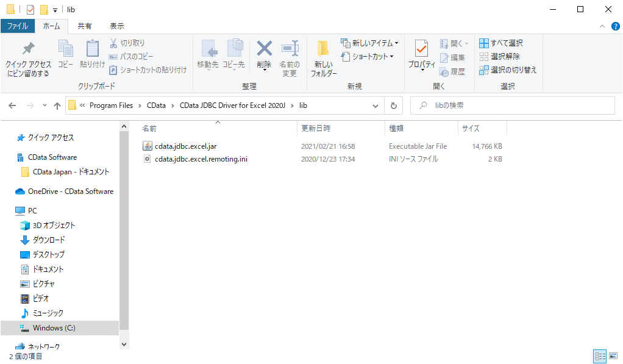Image resolution: width=623 pixels, height=364 pixels.
Task: Open CData Software in navigation pane
Action: [x=52, y=157]
